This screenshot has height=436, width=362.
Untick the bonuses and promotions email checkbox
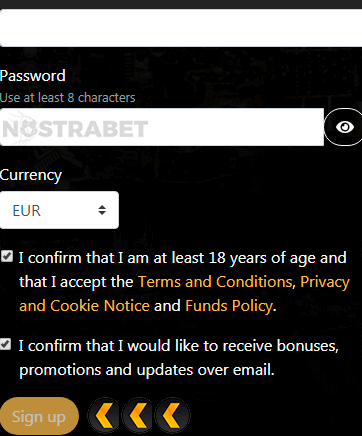pyautogui.click(x=5, y=344)
